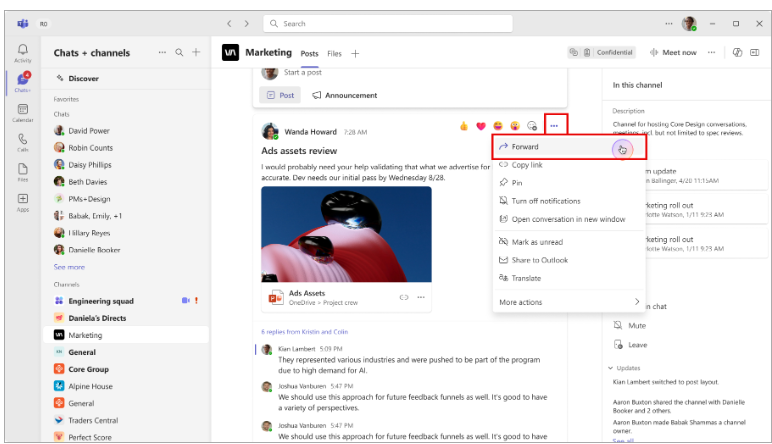This screenshot has height=444, width=772.
Task: Click in the Search box
Action: [388, 24]
